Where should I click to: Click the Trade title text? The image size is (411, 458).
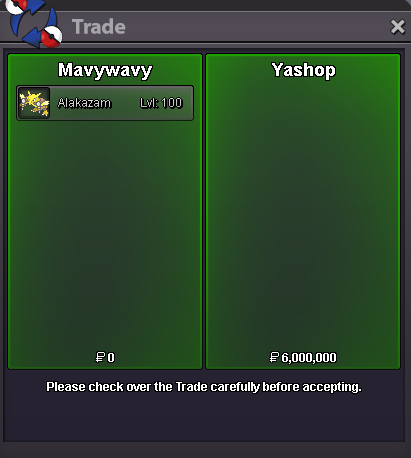click(99, 27)
